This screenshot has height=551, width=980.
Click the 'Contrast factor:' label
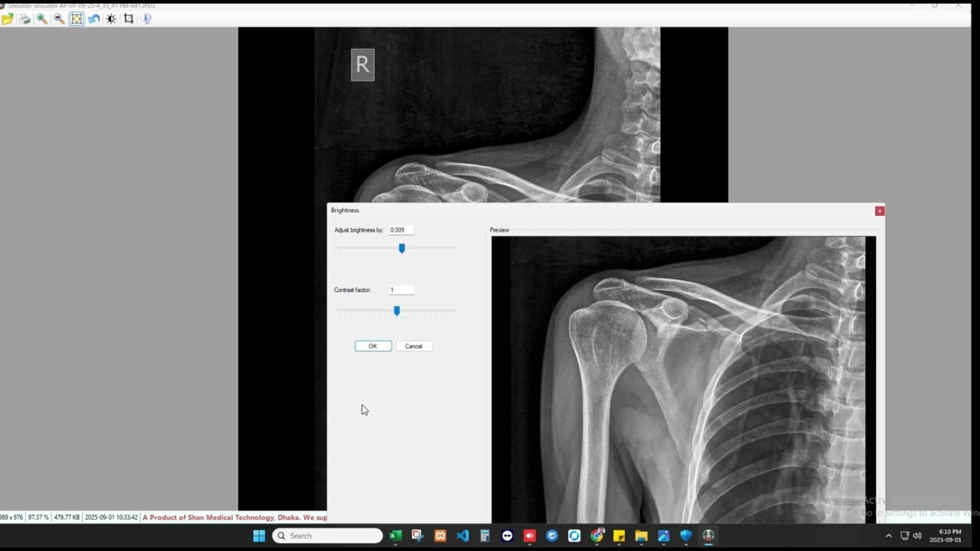click(x=352, y=290)
